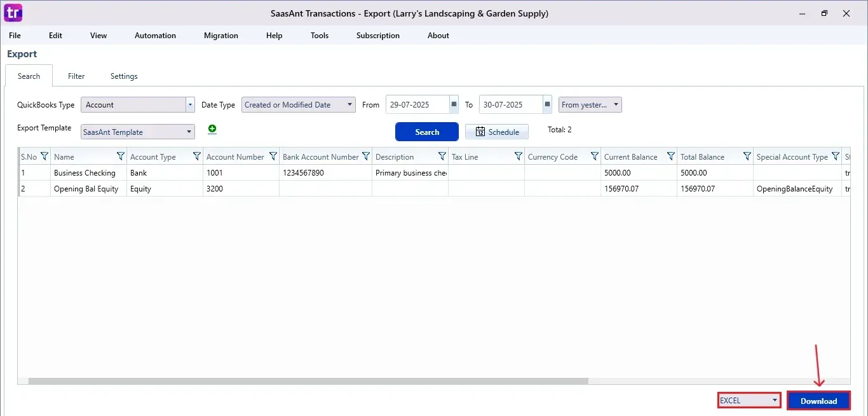Open the Date Type dropdown

tap(299, 105)
